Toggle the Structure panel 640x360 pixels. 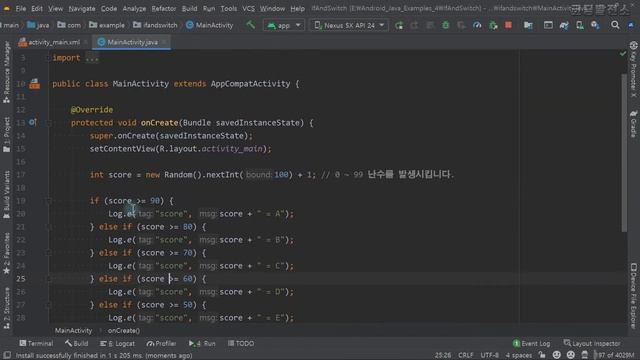[6, 308]
